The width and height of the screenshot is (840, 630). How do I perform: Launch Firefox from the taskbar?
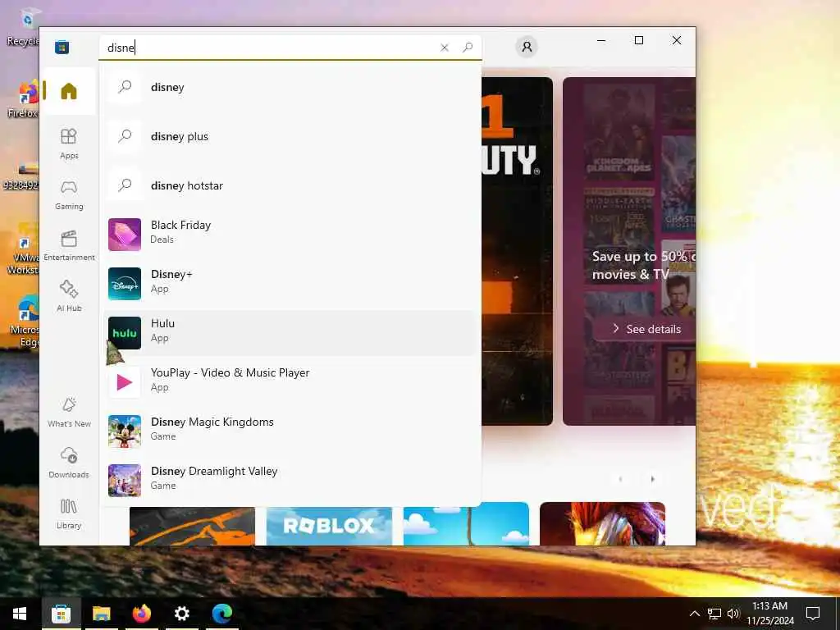[x=141, y=614]
